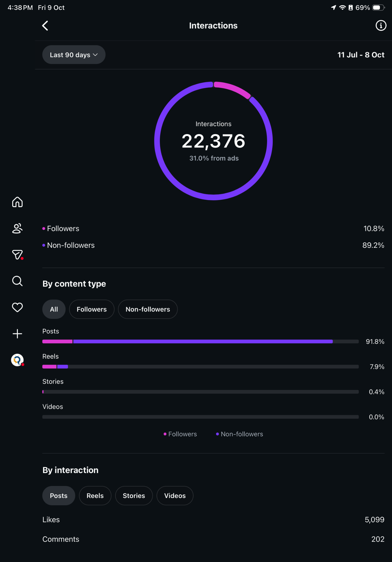
Task: Tap the 22,376 interactions total
Action: [x=214, y=141]
